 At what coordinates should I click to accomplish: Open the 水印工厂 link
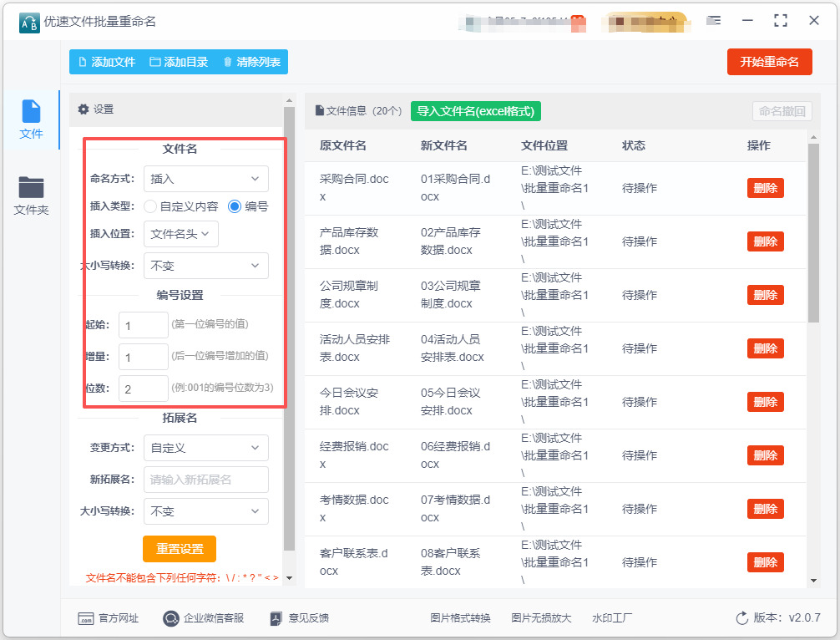tap(612, 618)
